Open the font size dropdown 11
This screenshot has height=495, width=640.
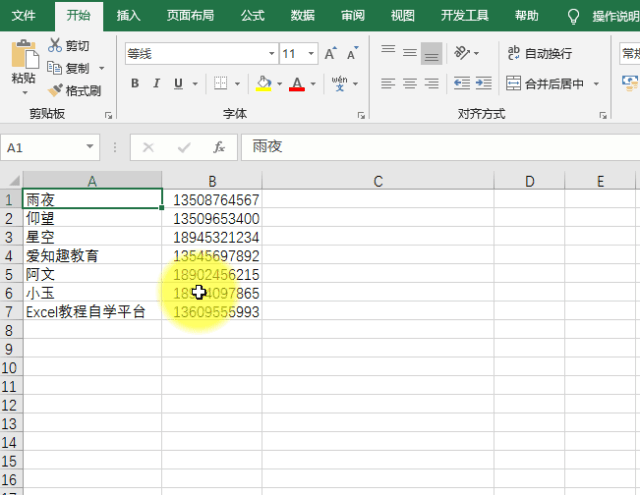311,53
